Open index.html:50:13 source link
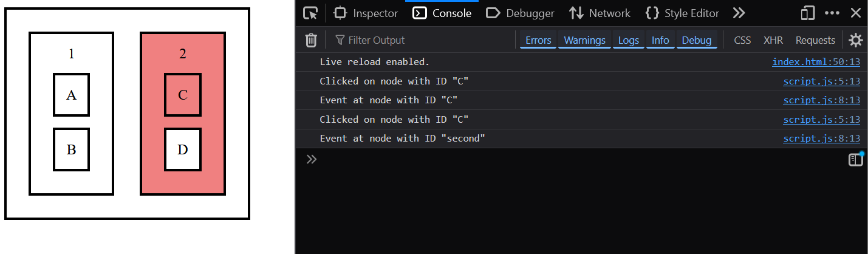 tap(816, 62)
